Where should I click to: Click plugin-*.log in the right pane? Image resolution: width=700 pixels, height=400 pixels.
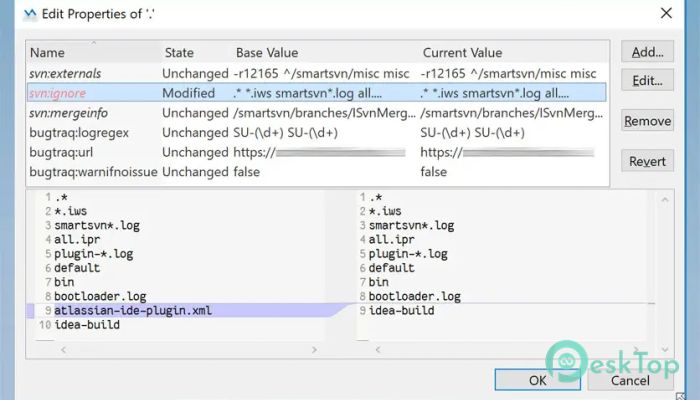408,254
